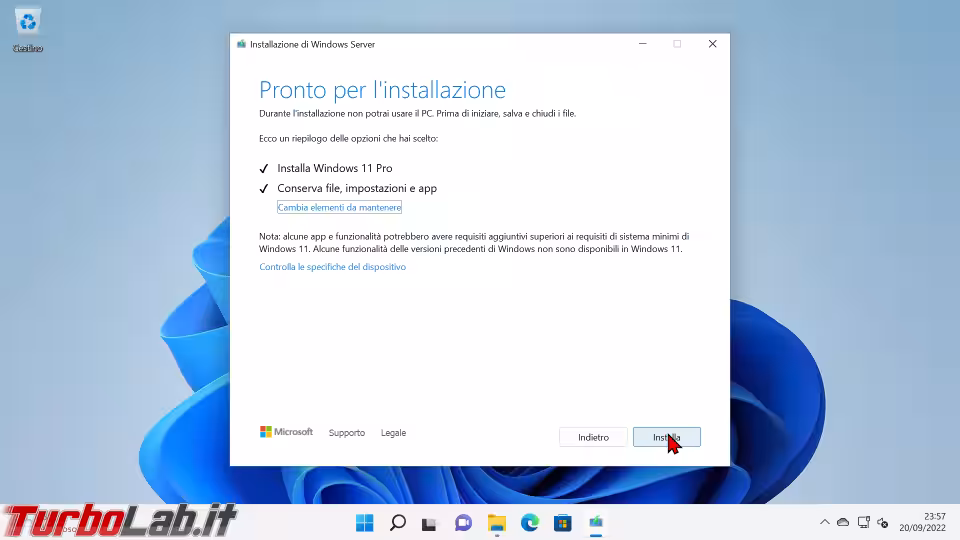Go back with the Indietro button
The image size is (960, 540).
pyautogui.click(x=593, y=437)
